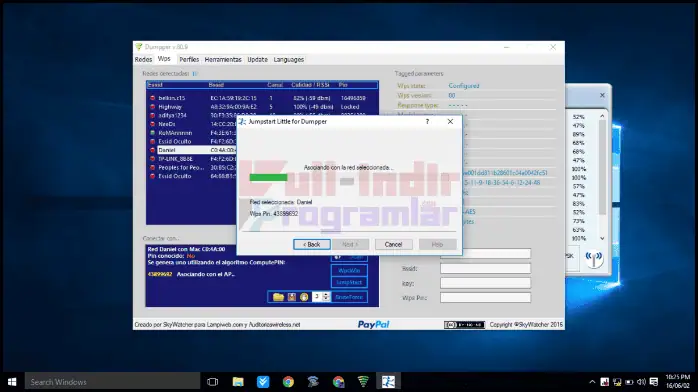Open the gray WiFi app on the taskbar

pyautogui.click(x=313, y=382)
